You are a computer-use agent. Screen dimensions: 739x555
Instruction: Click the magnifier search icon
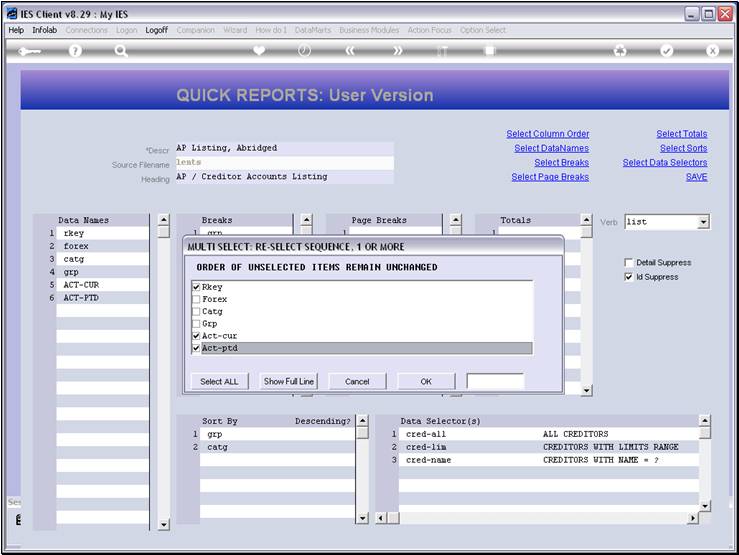(121, 51)
